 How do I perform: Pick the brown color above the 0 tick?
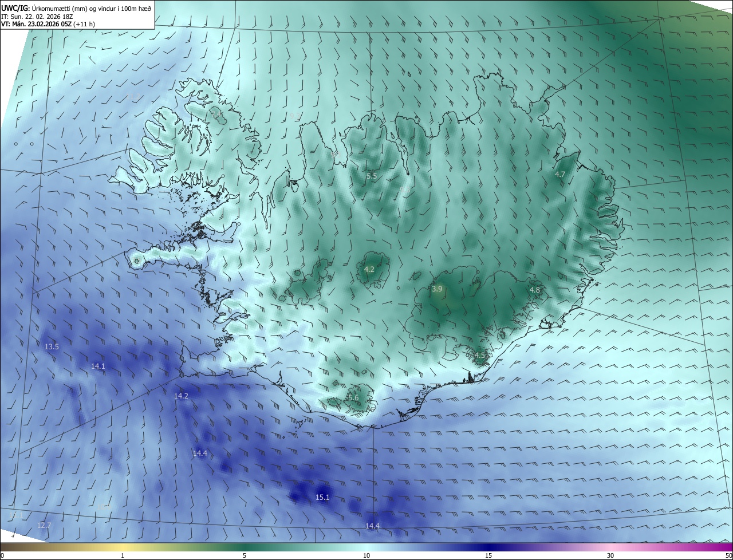(x=3, y=547)
